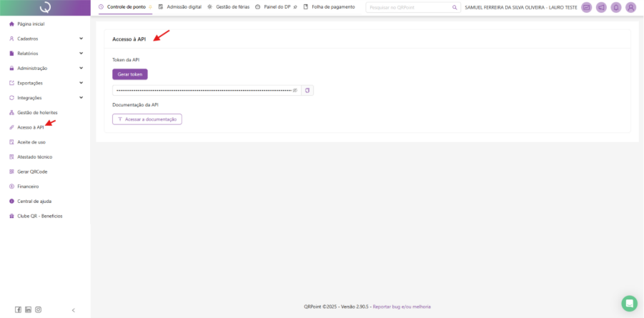Toggle token visibility with the eye icon

tap(294, 90)
